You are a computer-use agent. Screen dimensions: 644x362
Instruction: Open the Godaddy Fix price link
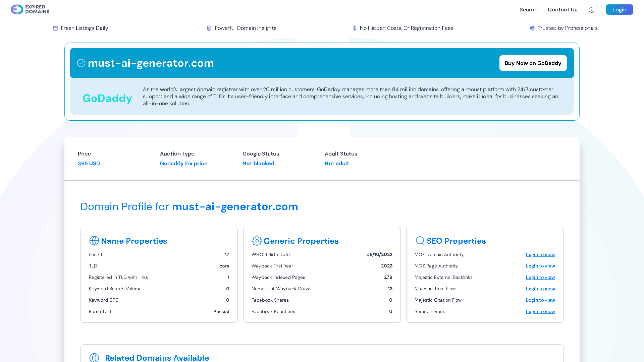tap(183, 163)
